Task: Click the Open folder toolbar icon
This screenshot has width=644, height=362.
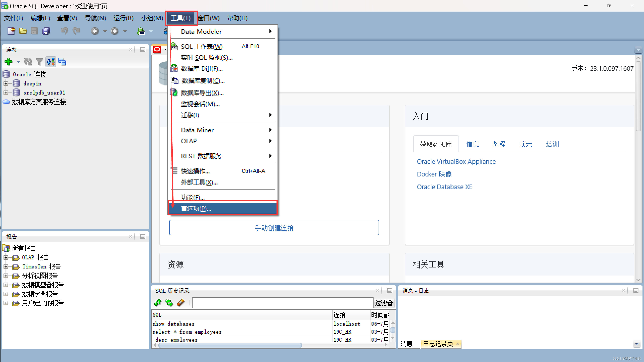Action: (x=23, y=31)
